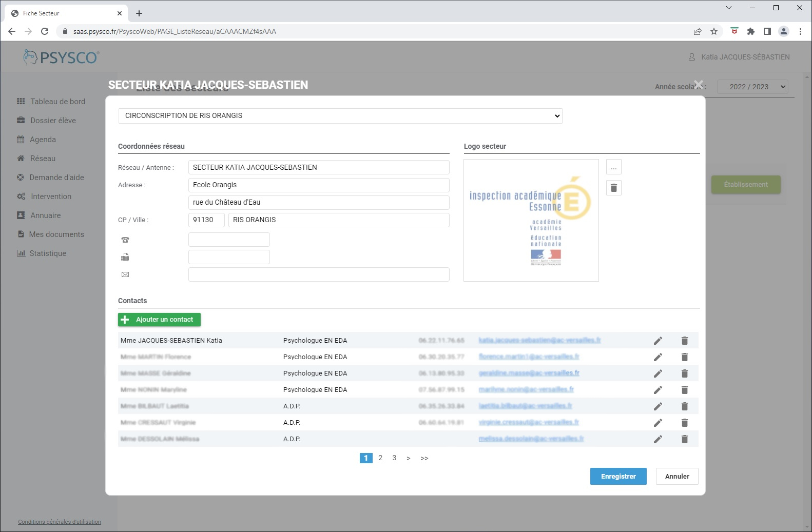Delete the Mme JACQUES-SEBASTIEN Katia contact row
Viewport: 812px width, 532px height.
click(684, 341)
